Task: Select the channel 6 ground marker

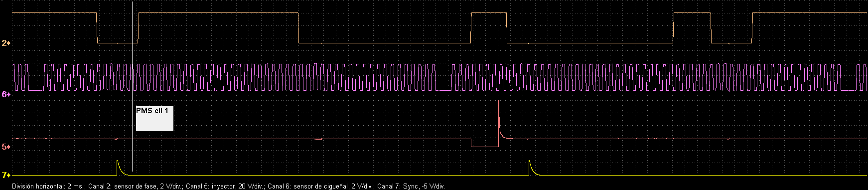Action: pyautogui.click(x=6, y=94)
